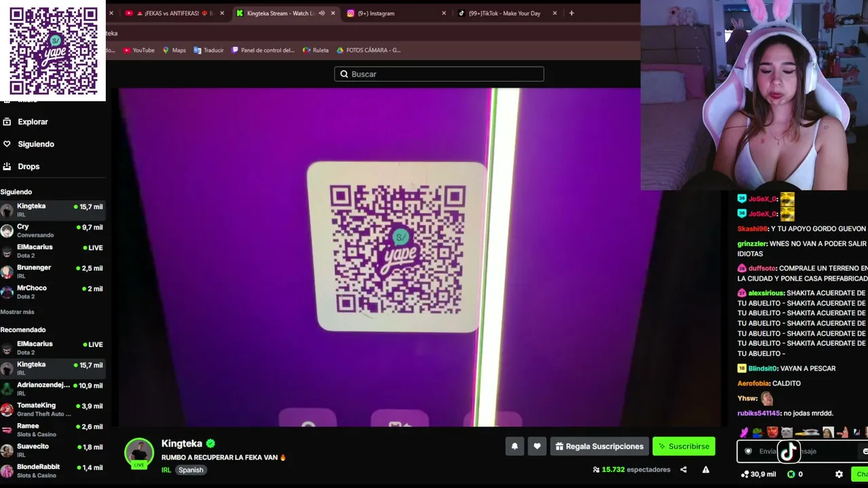Viewport: 868px width, 488px height.
Task: Open Kingteka channel in Siguiendo list
Action: coord(52,209)
